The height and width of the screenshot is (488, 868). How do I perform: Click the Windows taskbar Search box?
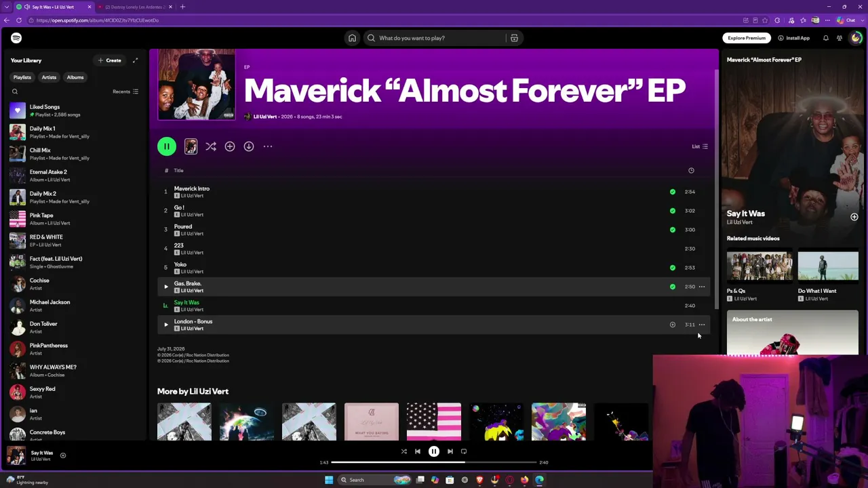(x=375, y=480)
